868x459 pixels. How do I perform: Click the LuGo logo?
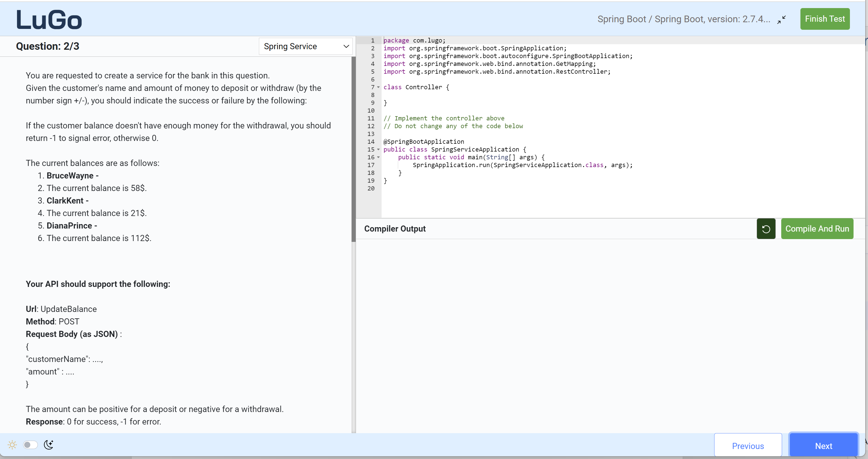click(48, 19)
